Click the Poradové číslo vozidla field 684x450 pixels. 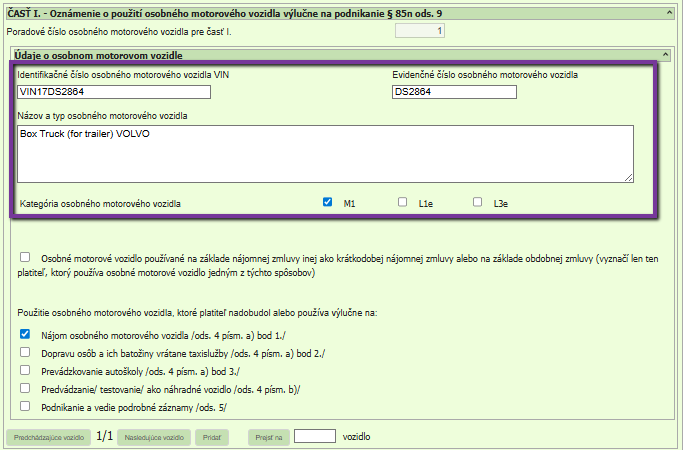tap(420, 31)
